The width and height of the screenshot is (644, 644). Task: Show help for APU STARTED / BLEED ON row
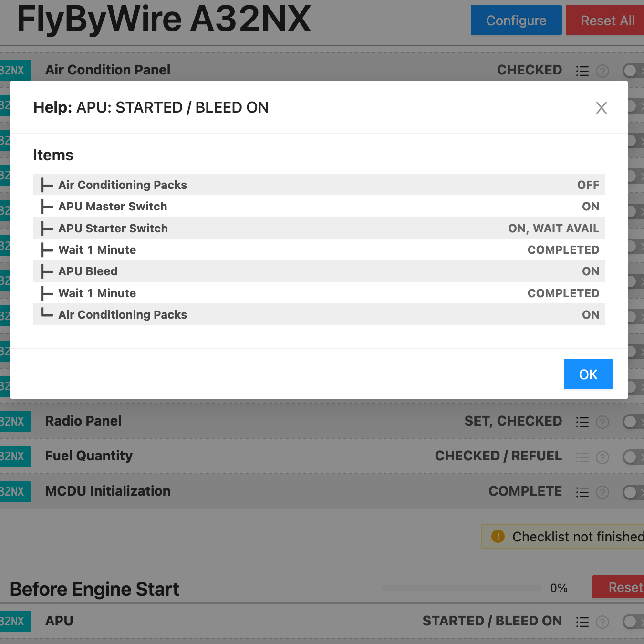click(602, 622)
